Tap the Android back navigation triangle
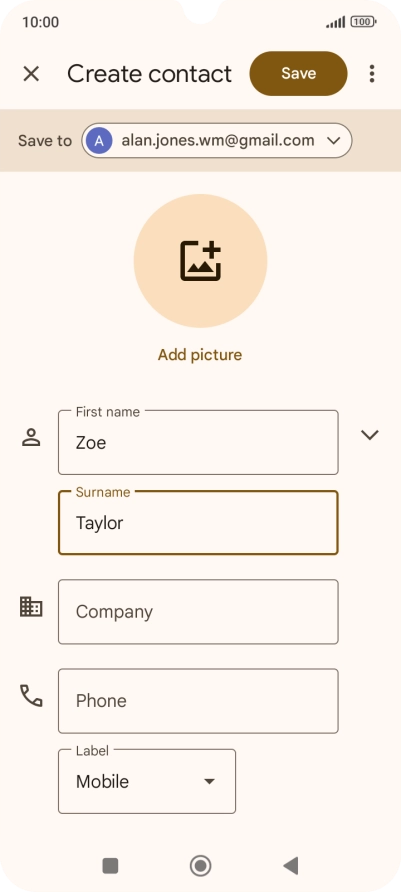 [291, 866]
